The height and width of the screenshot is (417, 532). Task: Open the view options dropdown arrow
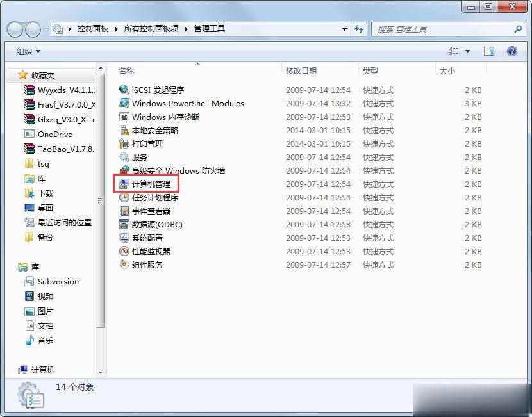coord(467,51)
